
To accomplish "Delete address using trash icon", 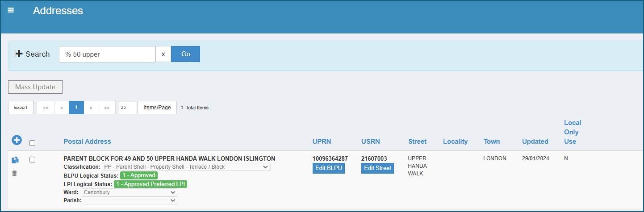I will point(14,173).
